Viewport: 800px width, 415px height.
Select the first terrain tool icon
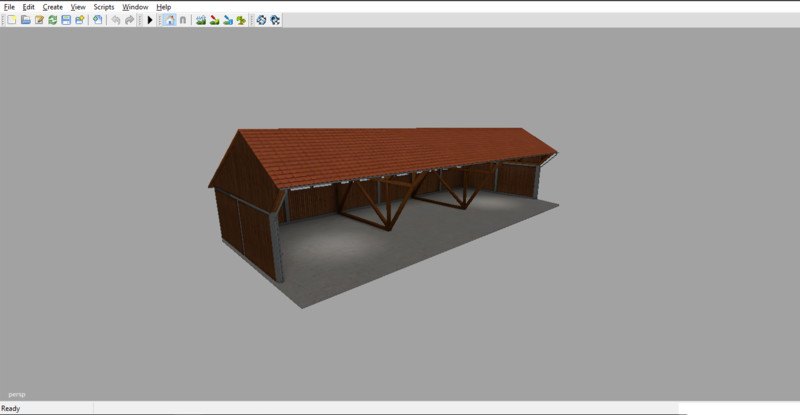pyautogui.click(x=201, y=20)
